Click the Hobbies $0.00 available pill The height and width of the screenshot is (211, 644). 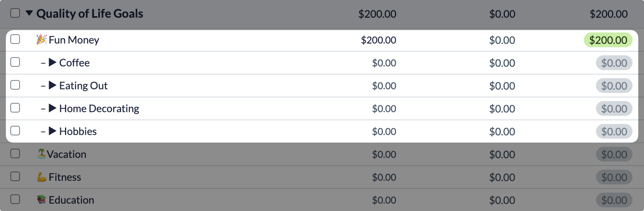[614, 131]
